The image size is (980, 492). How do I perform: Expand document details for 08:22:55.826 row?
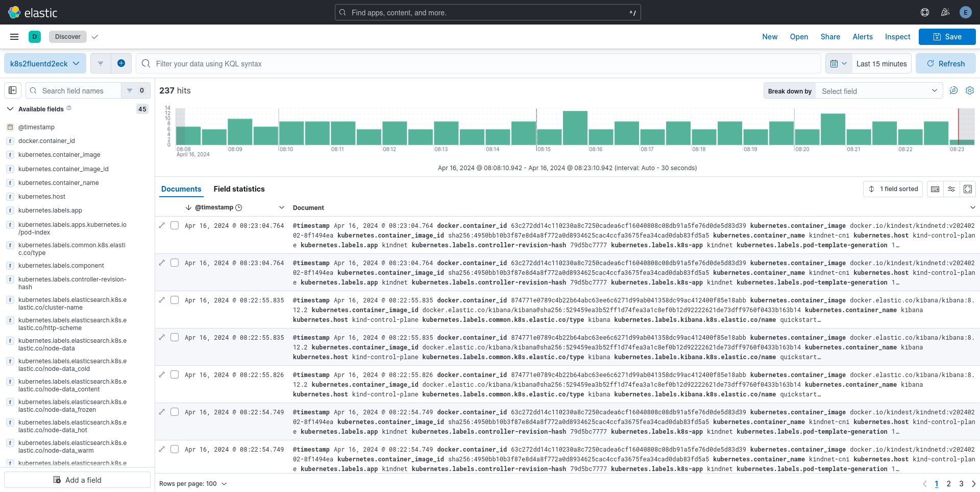coord(162,374)
